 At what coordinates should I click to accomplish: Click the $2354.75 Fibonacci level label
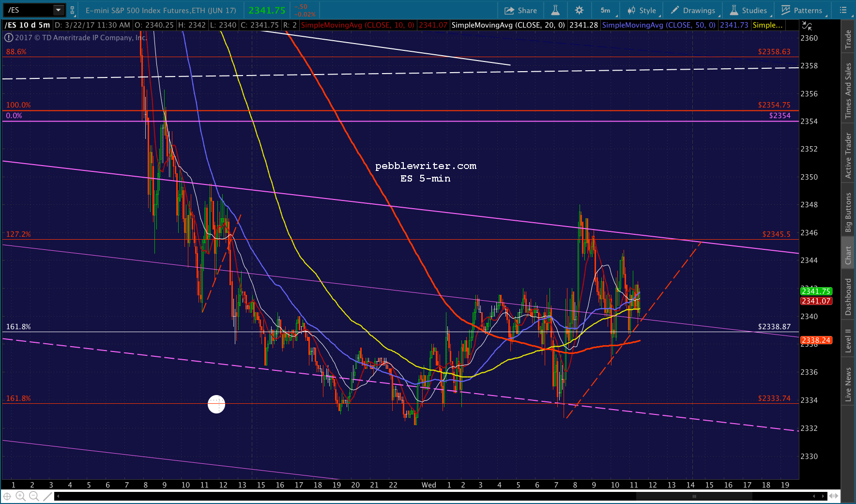point(774,105)
